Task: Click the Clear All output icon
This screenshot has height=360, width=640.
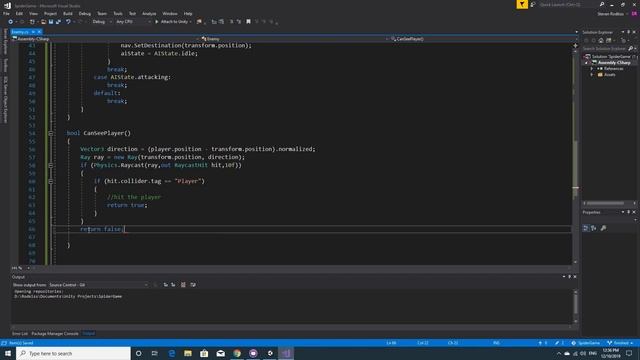Action: tap(183, 285)
